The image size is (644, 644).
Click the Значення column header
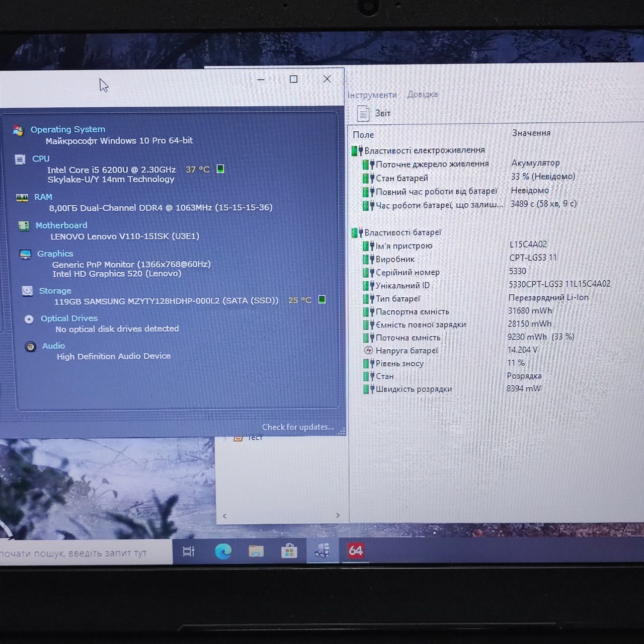pos(531,133)
